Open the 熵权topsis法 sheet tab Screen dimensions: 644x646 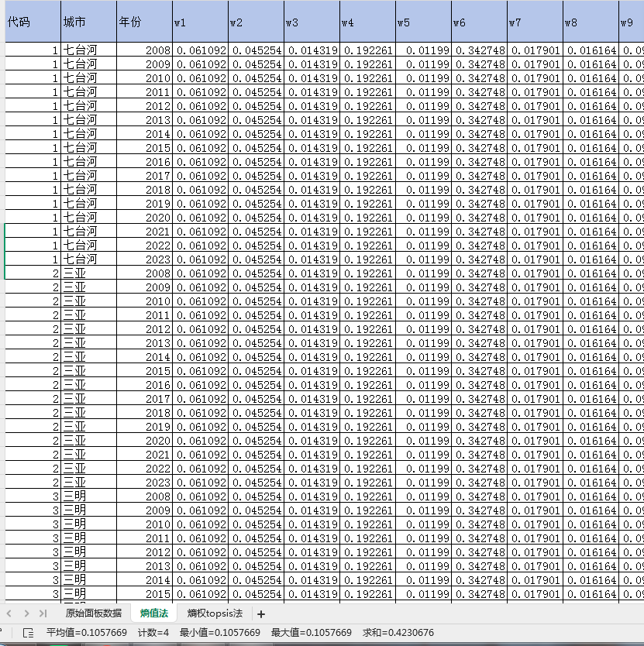coord(215,613)
